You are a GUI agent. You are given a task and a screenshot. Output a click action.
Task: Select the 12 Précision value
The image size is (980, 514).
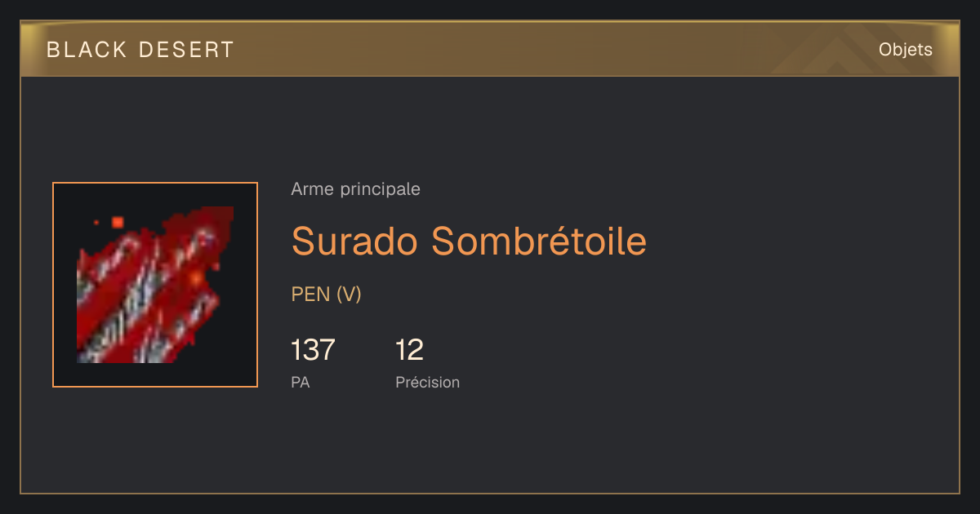click(x=409, y=350)
